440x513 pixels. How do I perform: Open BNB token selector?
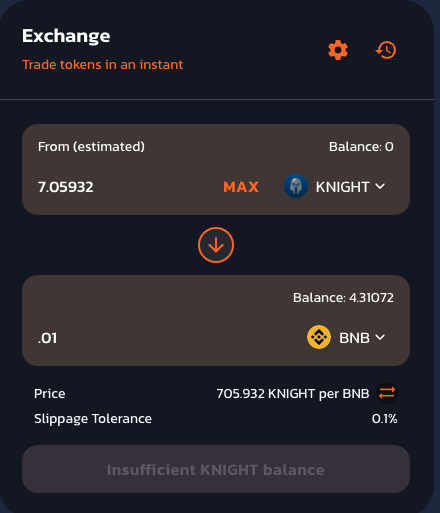click(346, 337)
